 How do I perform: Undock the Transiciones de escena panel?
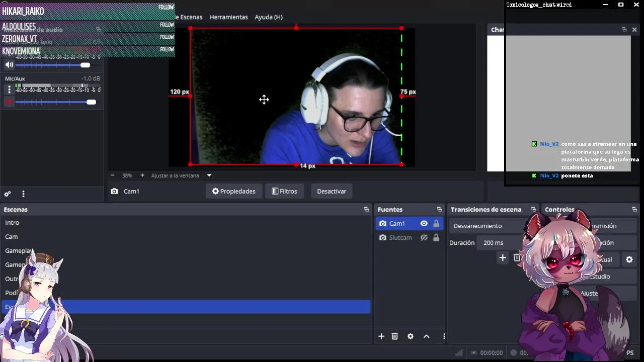(533, 209)
